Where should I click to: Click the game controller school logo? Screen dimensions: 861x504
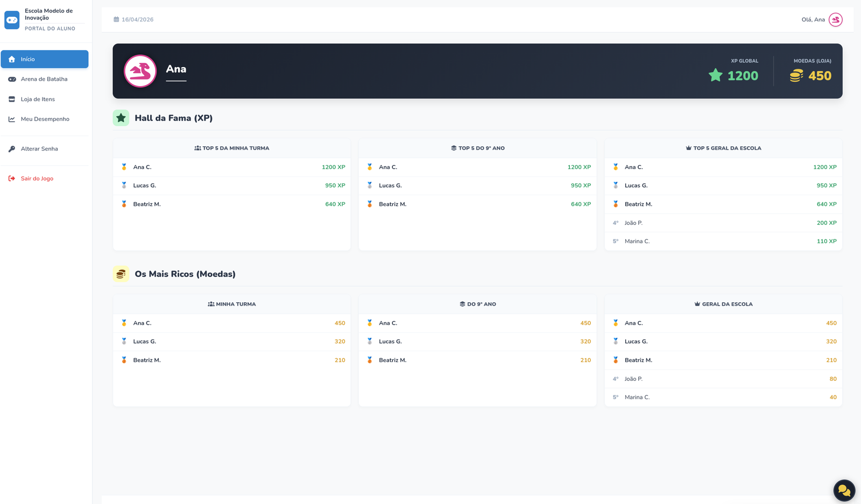pos(12,20)
